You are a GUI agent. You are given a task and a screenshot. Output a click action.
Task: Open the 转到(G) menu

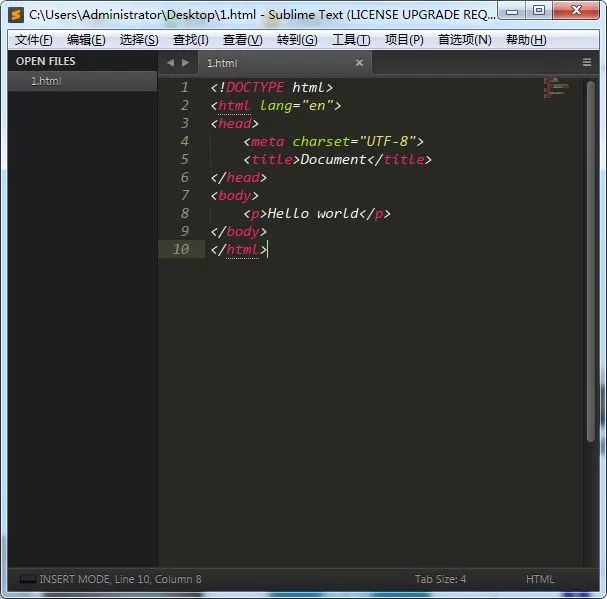click(x=297, y=40)
